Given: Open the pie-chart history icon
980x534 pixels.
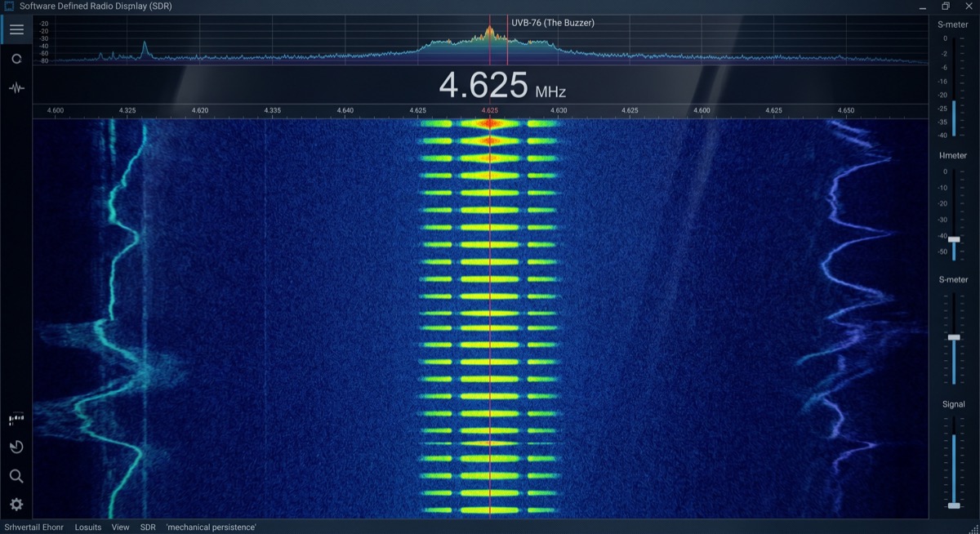Looking at the screenshot, I should pyautogui.click(x=16, y=447).
